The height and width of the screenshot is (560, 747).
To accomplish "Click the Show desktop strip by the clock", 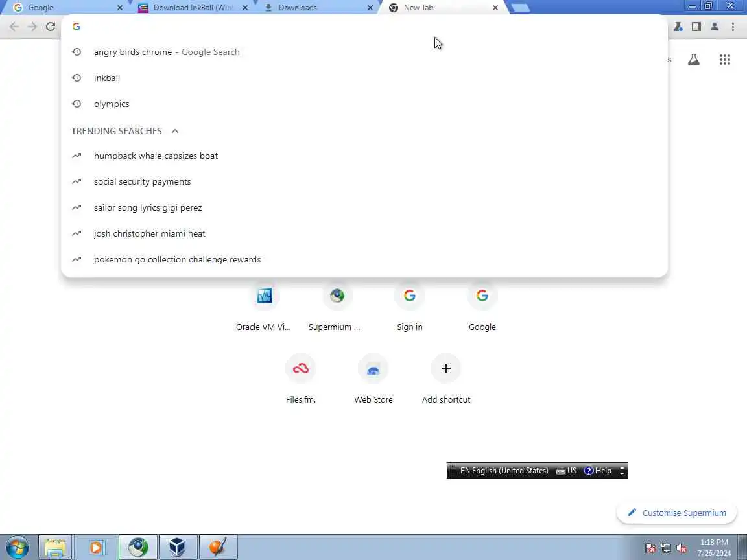I will (742, 547).
